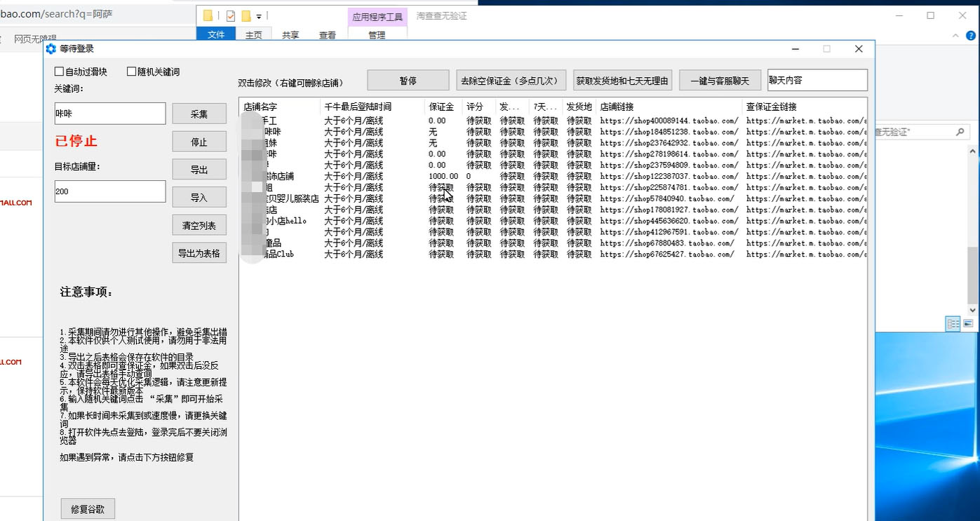Screen dimensions: 980x521
Task: Switch to details view icon in Explorer
Action: 953,323
